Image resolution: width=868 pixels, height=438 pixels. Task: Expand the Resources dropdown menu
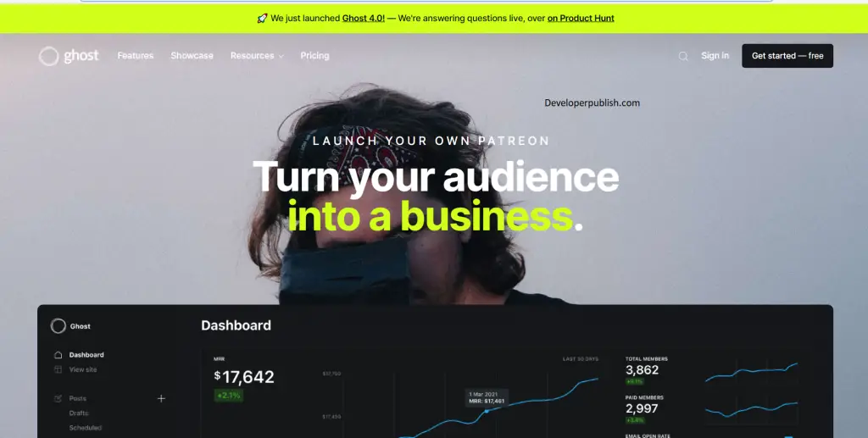257,55
